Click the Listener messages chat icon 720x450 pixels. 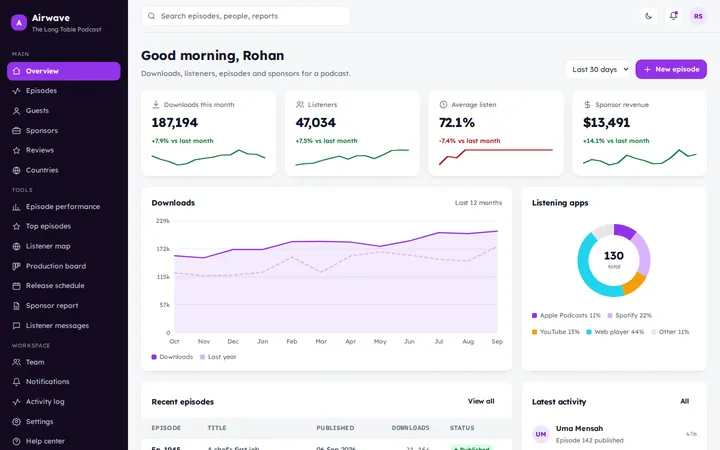17,326
